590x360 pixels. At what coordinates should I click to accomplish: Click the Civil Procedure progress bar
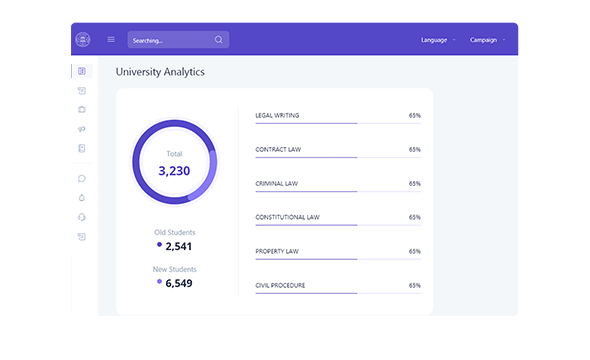(x=338, y=293)
